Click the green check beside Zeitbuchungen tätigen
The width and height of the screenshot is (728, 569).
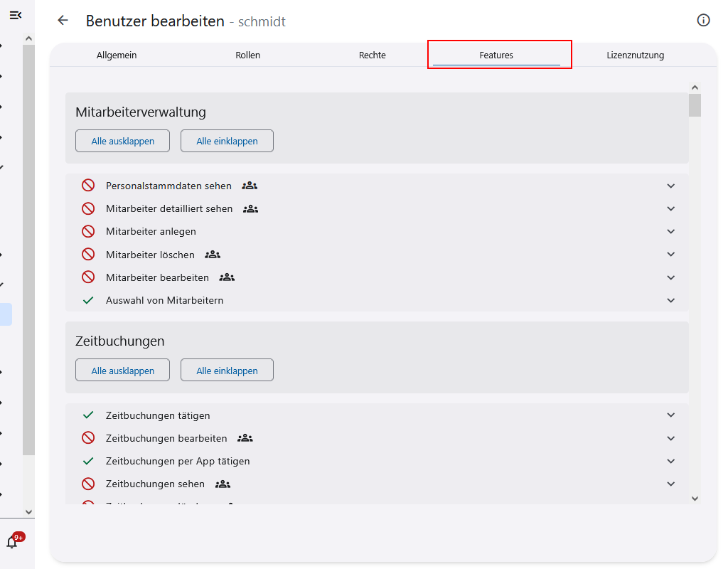click(88, 415)
